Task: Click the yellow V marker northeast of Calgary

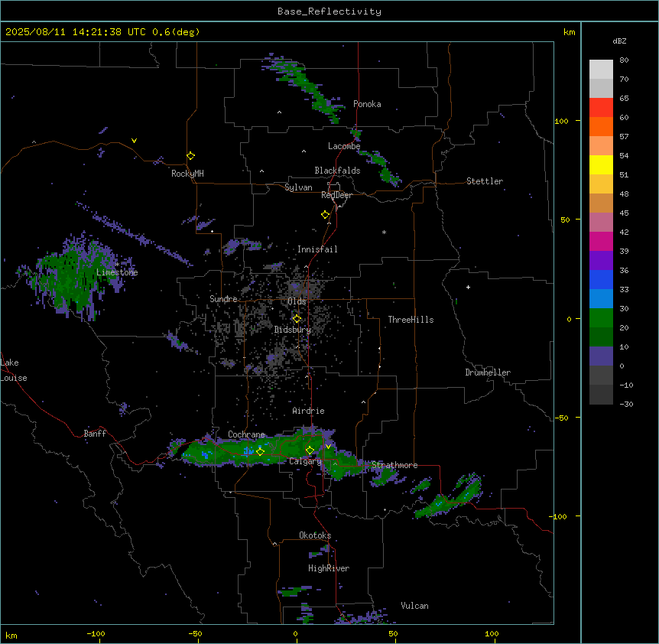Action: (328, 447)
